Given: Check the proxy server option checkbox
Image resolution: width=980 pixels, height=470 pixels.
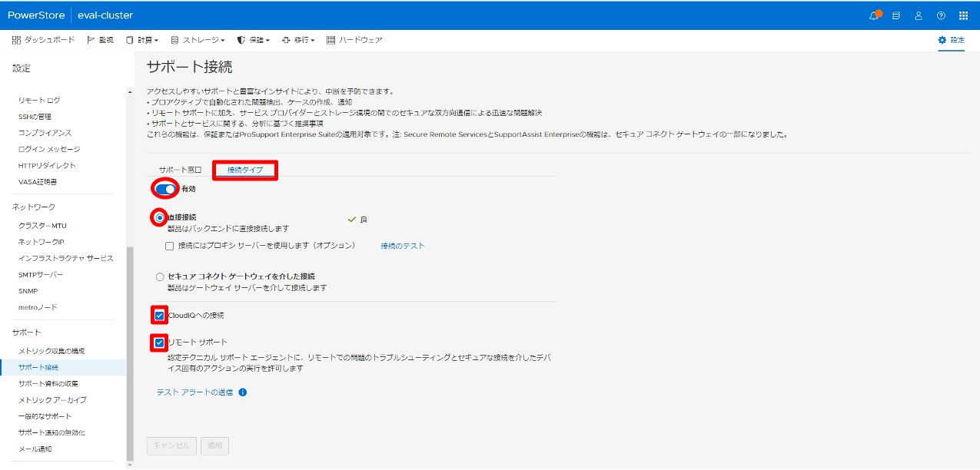Looking at the screenshot, I should [x=170, y=246].
